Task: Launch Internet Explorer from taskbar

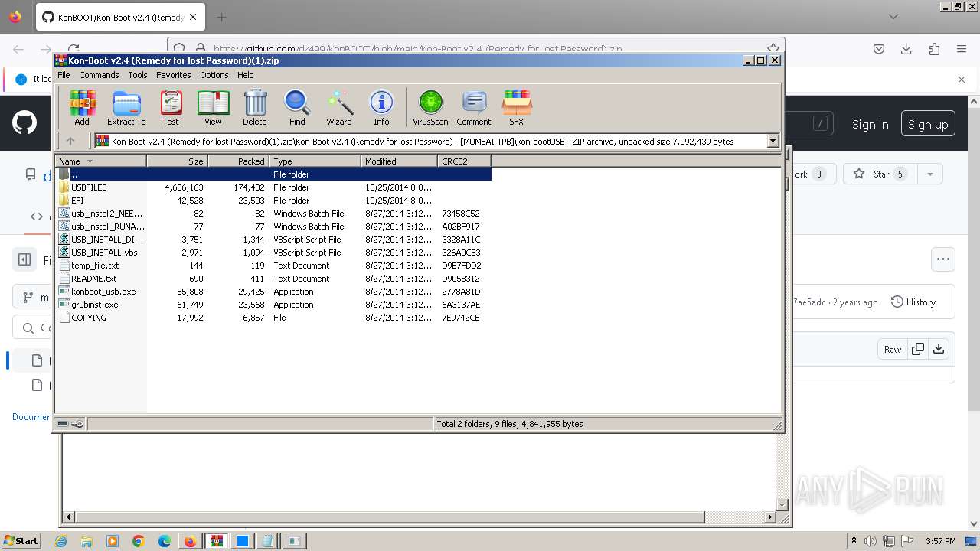Action: click(61, 541)
